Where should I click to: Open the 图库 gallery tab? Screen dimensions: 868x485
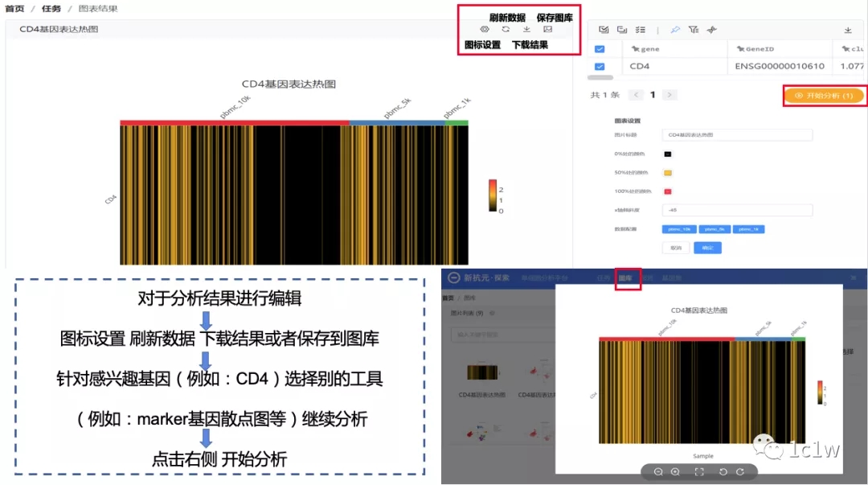pos(626,277)
